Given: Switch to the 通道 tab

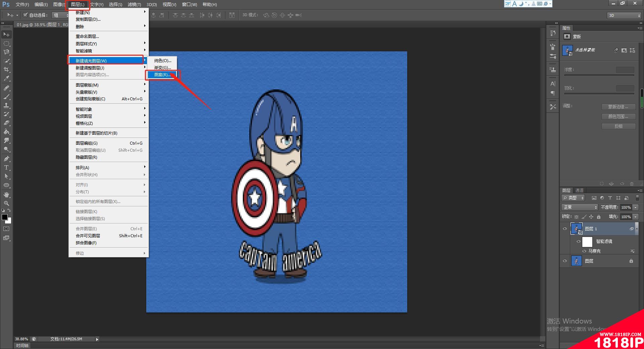Looking at the screenshot, I should click(x=579, y=190).
